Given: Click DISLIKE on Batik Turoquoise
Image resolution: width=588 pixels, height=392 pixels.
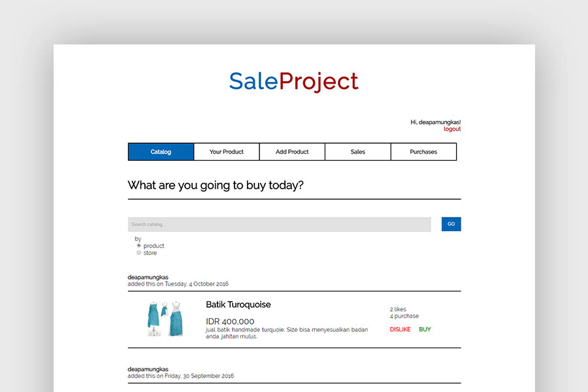Looking at the screenshot, I should click(x=400, y=330).
